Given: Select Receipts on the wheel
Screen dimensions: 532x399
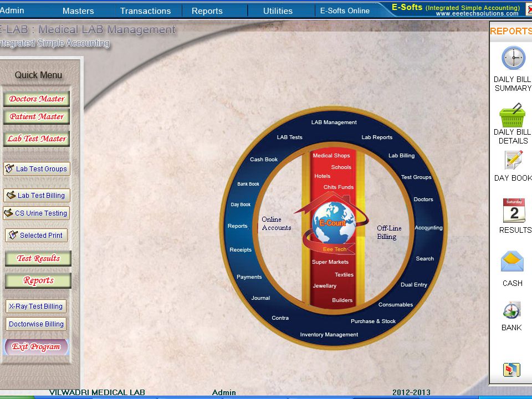Looking at the screenshot, I should point(241,250).
